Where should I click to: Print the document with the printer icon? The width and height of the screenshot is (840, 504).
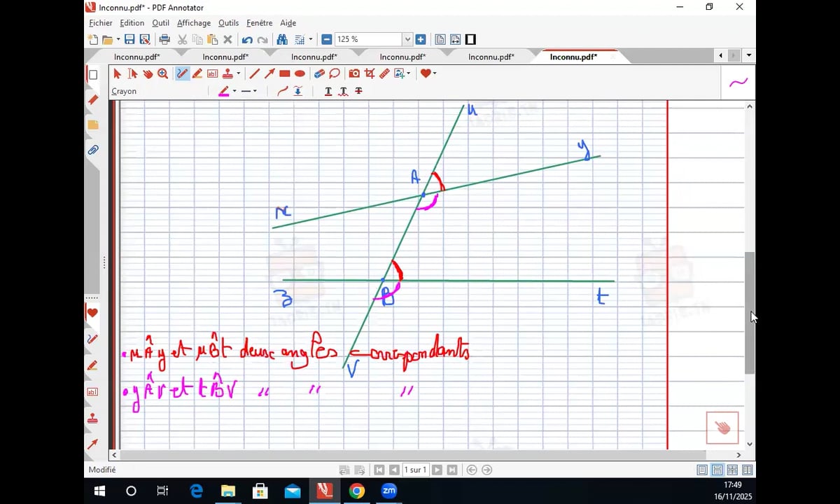pyautogui.click(x=164, y=40)
